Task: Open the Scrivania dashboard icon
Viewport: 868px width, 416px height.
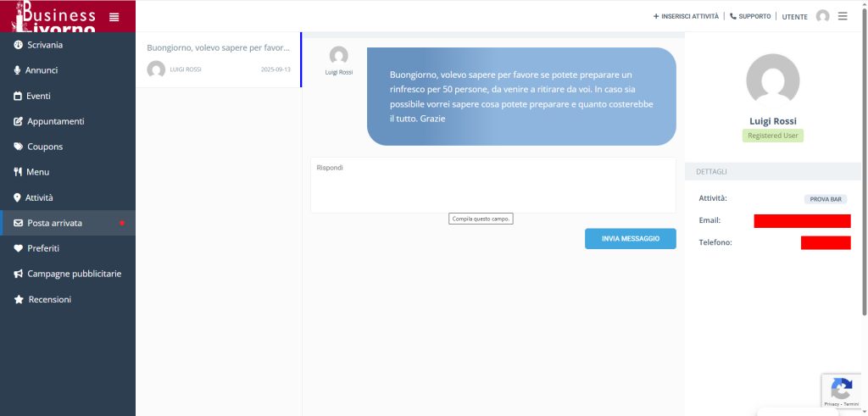Action: tap(18, 45)
